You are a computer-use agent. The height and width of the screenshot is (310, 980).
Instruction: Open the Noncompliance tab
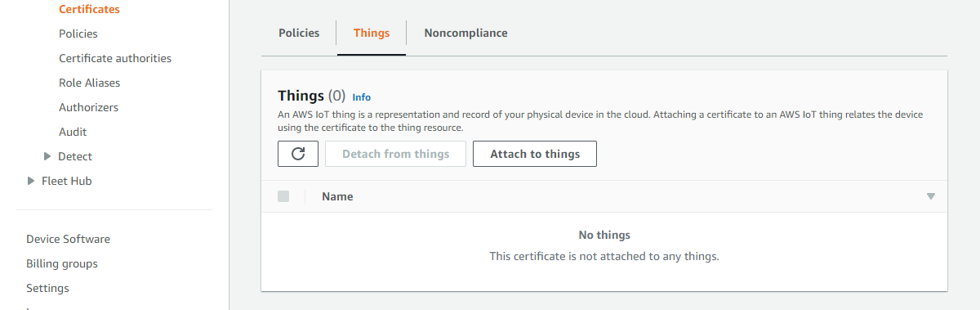pos(465,34)
